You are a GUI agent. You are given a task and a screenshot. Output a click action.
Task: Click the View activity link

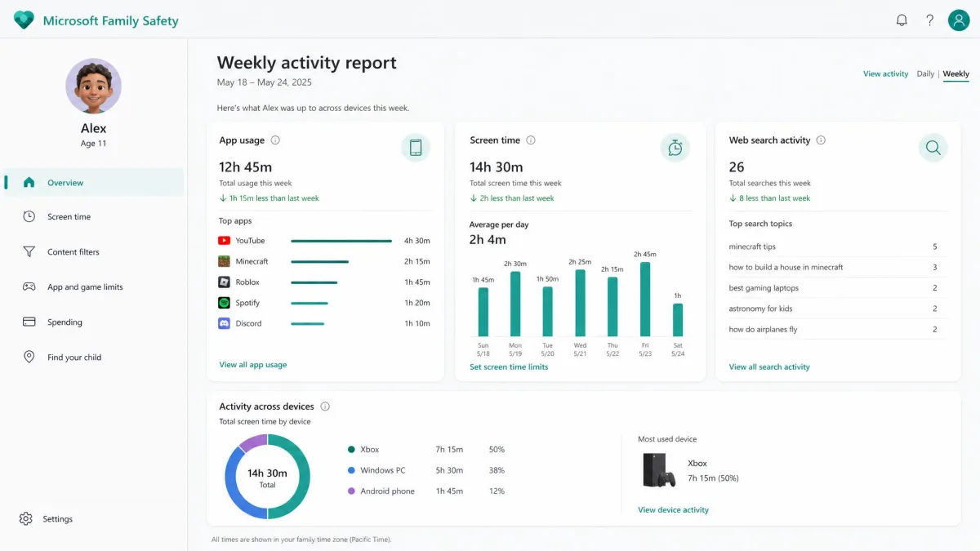(x=885, y=73)
